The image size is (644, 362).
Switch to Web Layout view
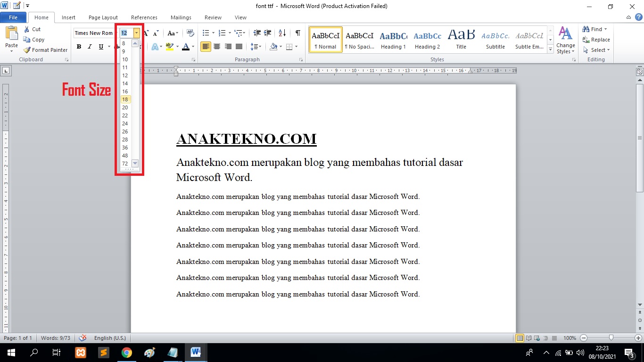coord(537,338)
